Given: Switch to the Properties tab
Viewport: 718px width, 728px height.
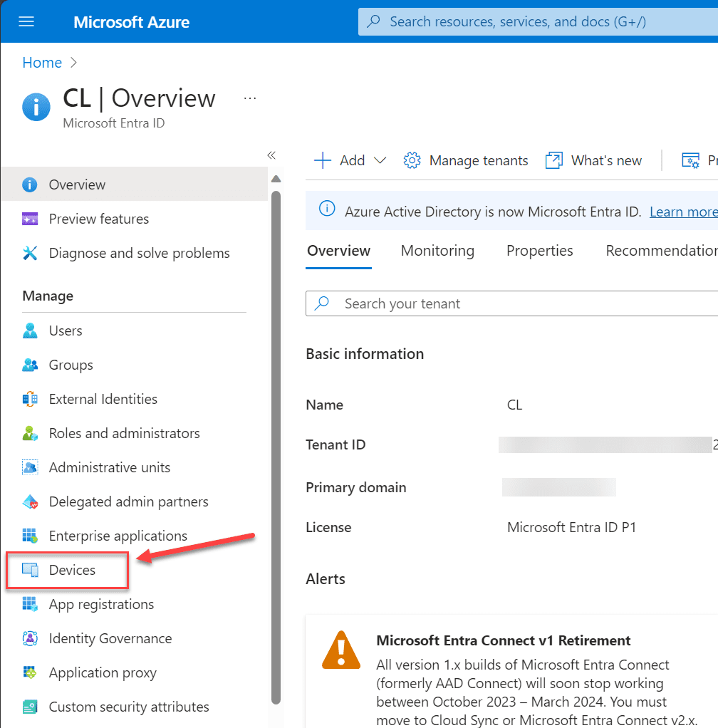Looking at the screenshot, I should click(x=539, y=251).
